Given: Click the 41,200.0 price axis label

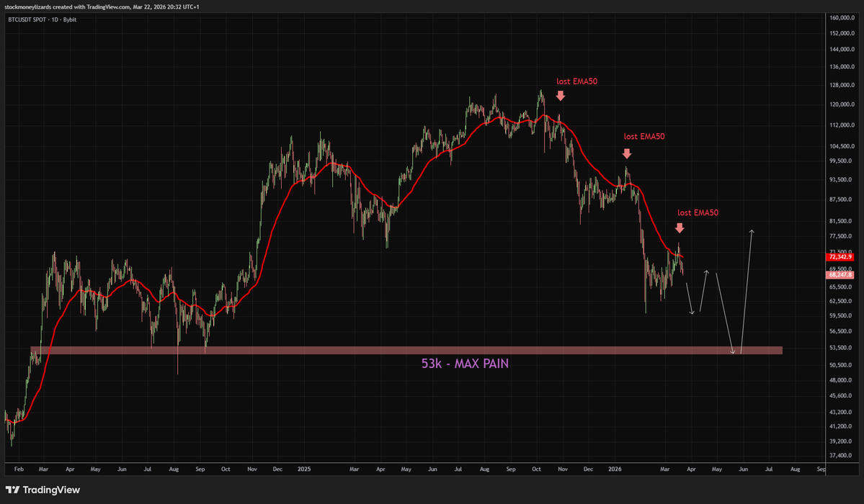Looking at the screenshot, I should (x=842, y=426).
